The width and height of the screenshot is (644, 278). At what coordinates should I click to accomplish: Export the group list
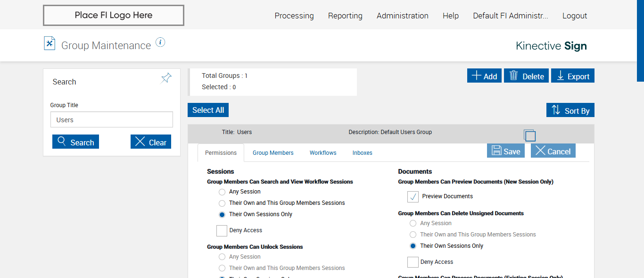tap(573, 76)
